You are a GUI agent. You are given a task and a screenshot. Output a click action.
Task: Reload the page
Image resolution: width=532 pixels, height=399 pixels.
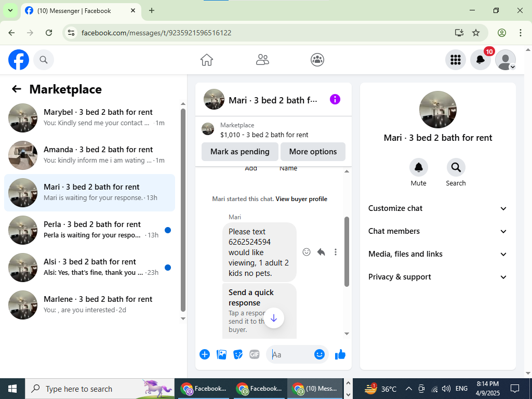tap(49, 33)
